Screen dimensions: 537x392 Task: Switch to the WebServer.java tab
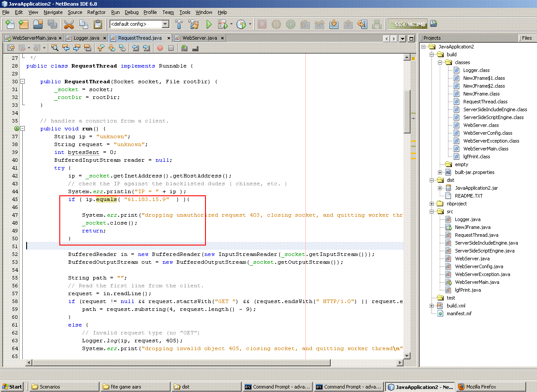click(199, 38)
